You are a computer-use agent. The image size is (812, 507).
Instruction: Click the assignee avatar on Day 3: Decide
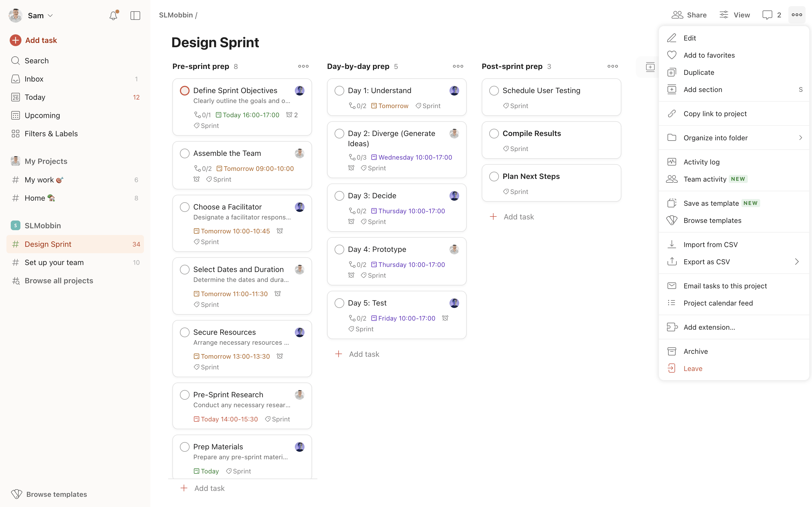(x=454, y=196)
